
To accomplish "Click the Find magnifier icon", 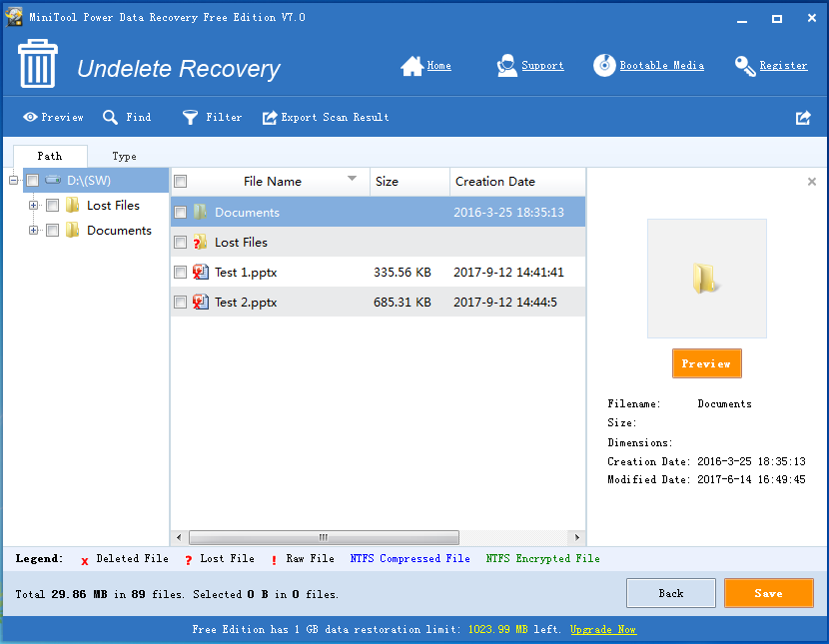I will [x=110, y=117].
